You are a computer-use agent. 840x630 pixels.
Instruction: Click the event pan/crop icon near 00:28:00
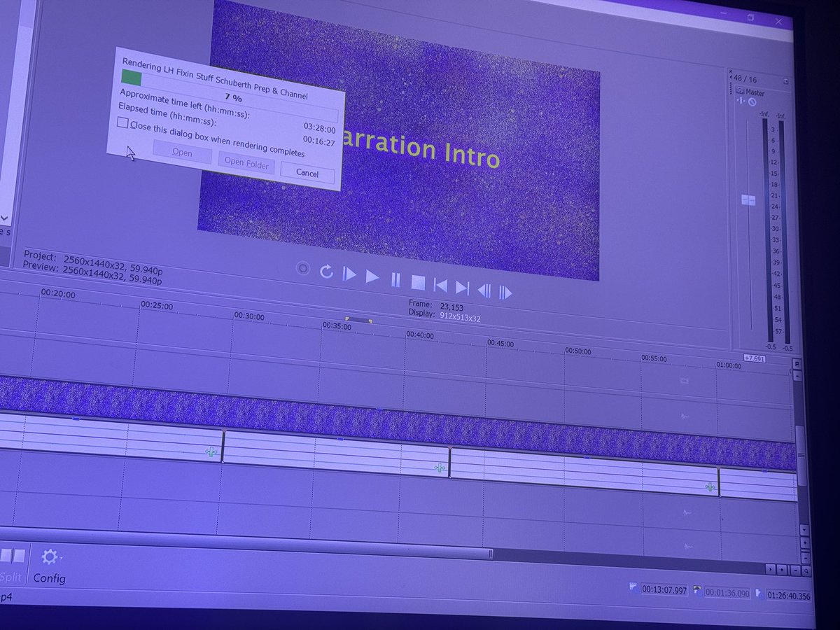pos(211,451)
